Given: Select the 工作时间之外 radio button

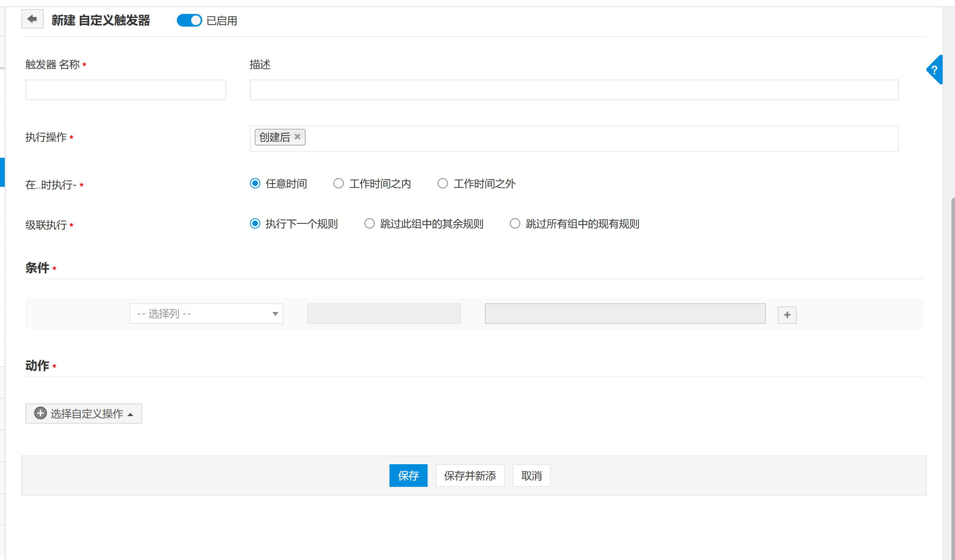Looking at the screenshot, I should [443, 183].
